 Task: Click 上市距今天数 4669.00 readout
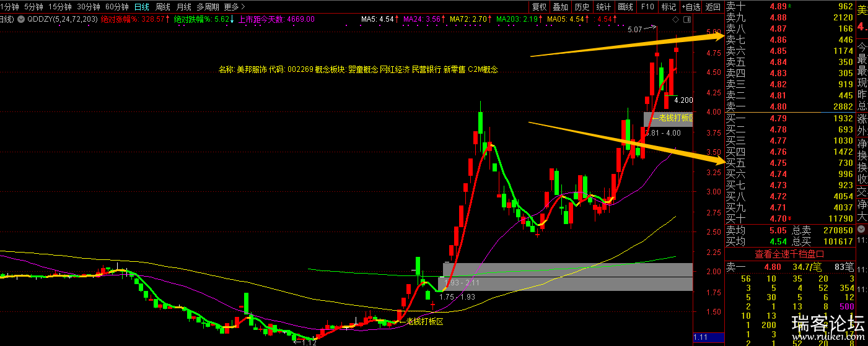click(x=276, y=19)
